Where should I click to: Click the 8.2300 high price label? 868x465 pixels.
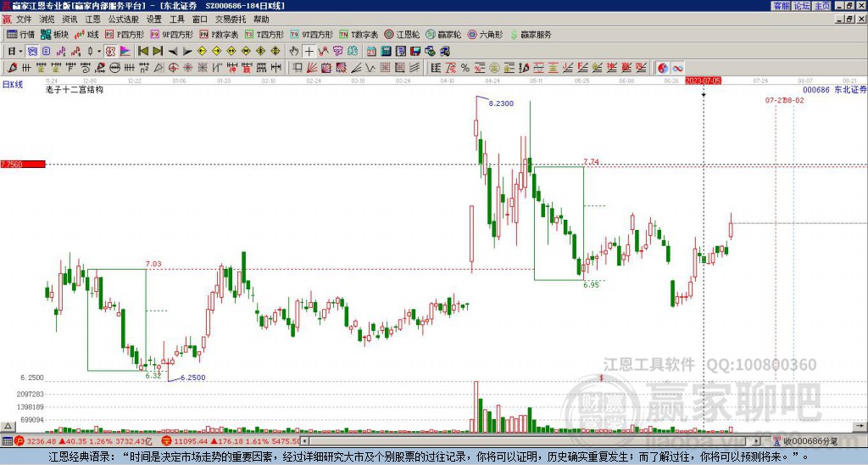(x=501, y=103)
